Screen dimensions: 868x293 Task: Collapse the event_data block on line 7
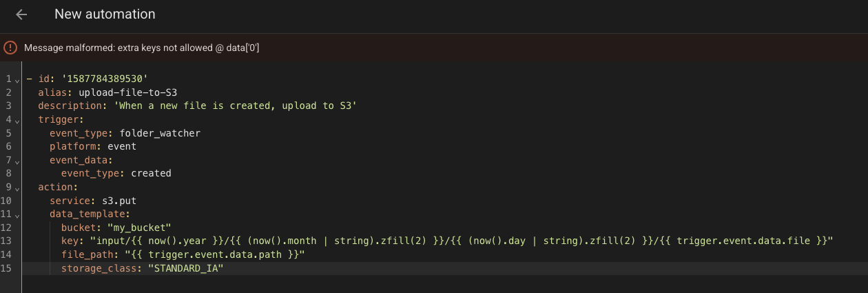point(17,161)
